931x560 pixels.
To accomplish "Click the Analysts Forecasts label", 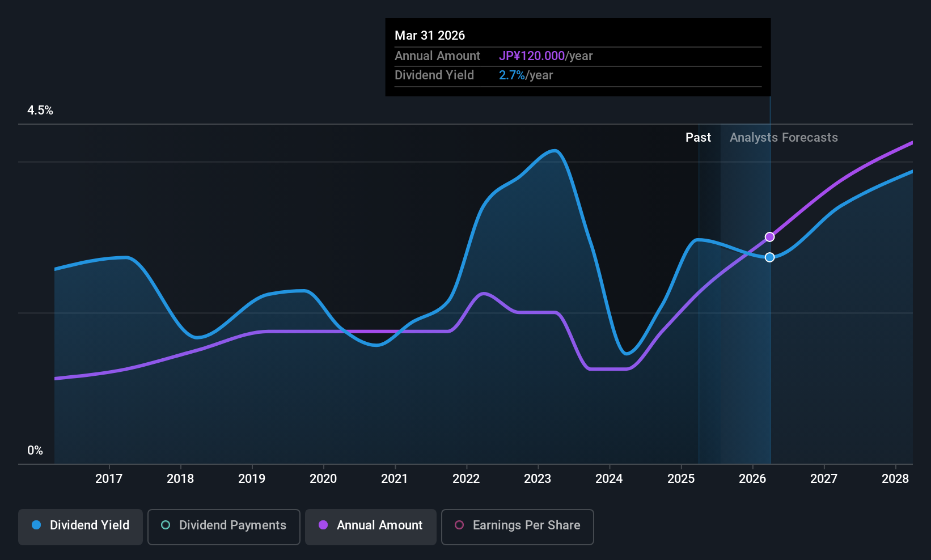I will [x=784, y=137].
